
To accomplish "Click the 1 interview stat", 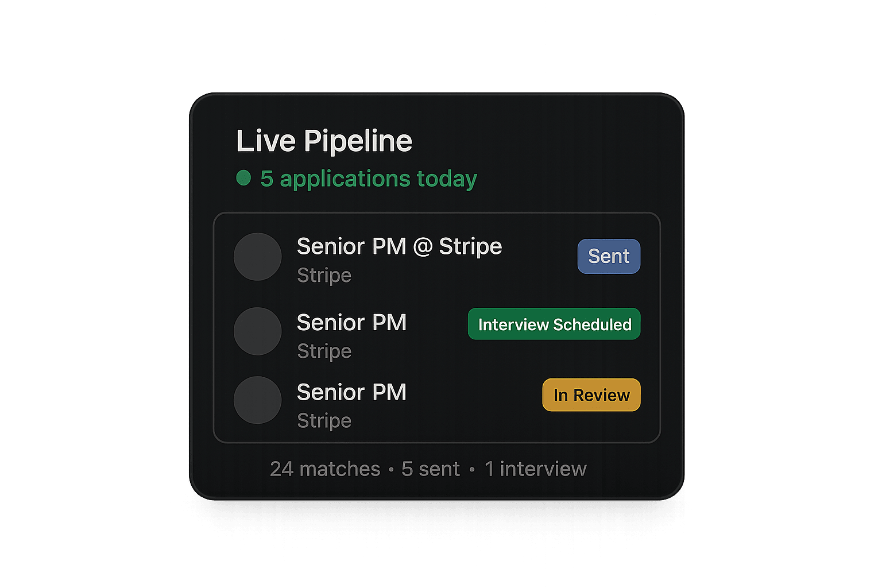I will [x=535, y=469].
